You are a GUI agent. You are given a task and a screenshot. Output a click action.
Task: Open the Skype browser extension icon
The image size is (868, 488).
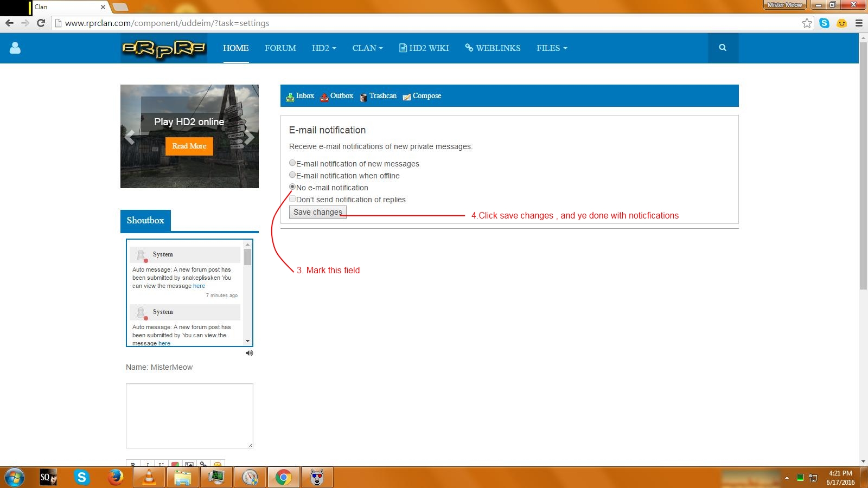(824, 23)
